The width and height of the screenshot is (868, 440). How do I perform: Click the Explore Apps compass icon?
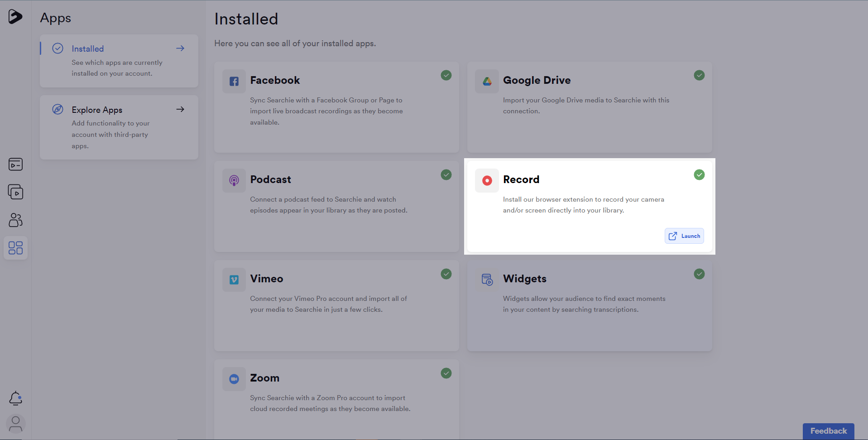tap(58, 109)
